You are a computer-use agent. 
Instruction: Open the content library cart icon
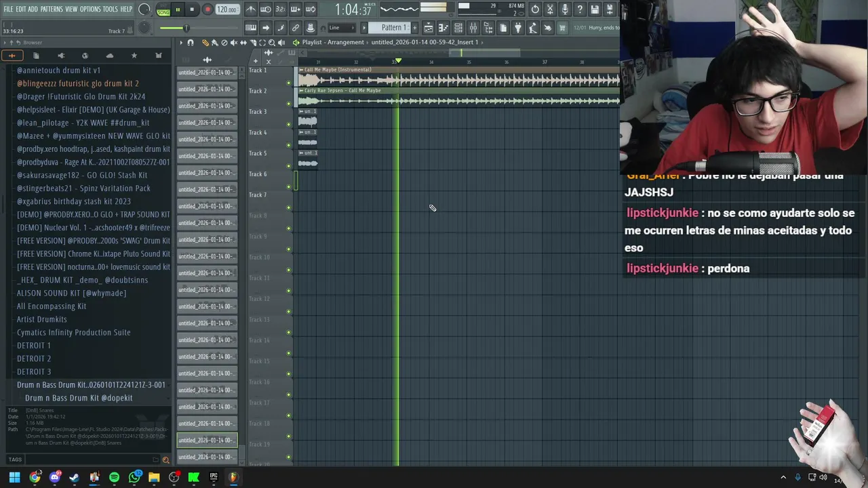562,28
